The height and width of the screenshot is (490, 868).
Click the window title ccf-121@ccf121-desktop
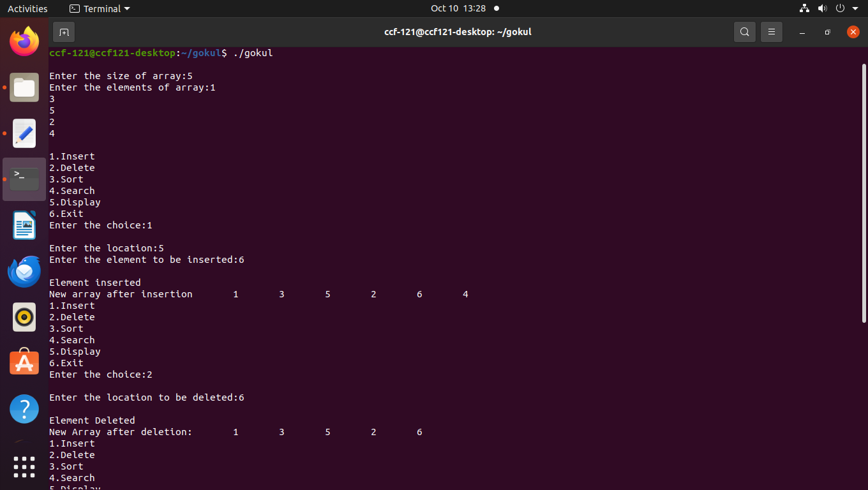[x=458, y=32]
